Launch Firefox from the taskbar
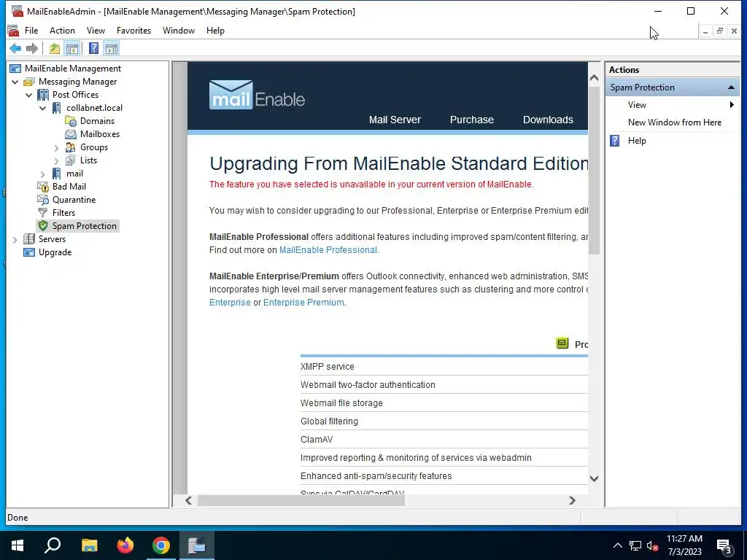Image resolution: width=747 pixels, height=560 pixels. pyautogui.click(x=125, y=545)
